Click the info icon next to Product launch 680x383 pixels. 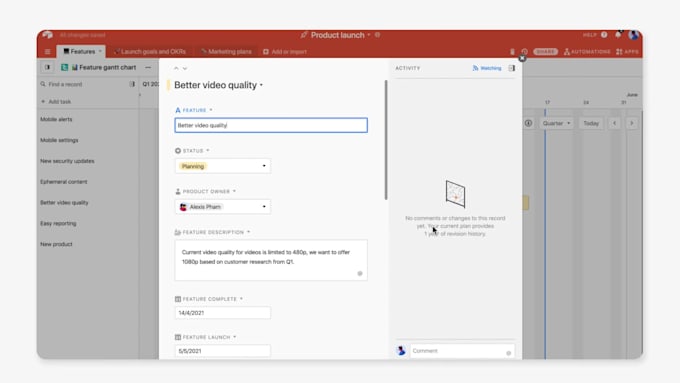pyautogui.click(x=377, y=35)
